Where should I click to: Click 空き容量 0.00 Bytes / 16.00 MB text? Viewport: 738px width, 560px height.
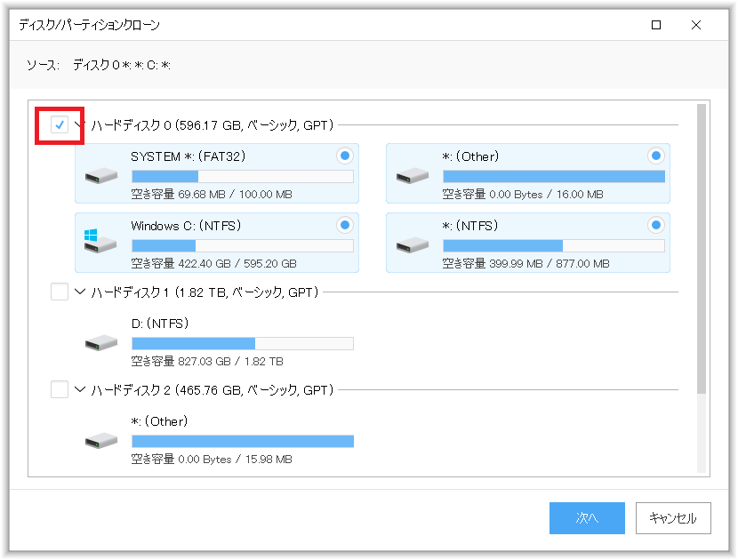coord(523,195)
